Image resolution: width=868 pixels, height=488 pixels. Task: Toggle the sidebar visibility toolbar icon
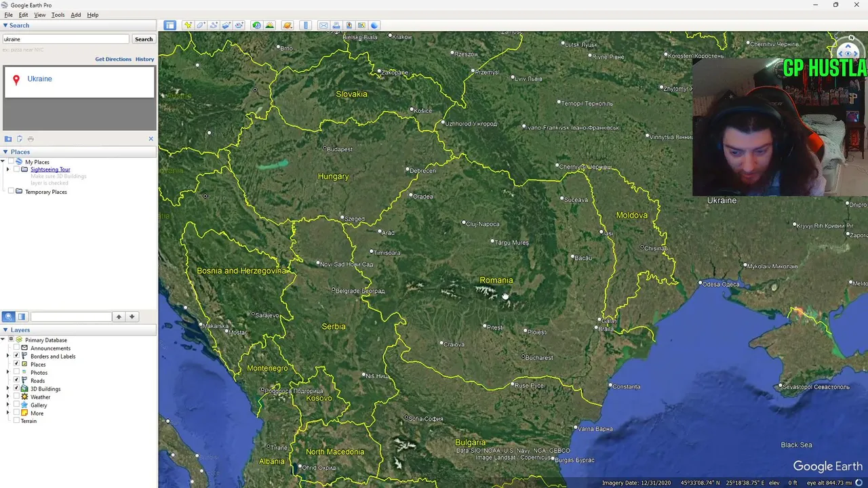coord(170,25)
